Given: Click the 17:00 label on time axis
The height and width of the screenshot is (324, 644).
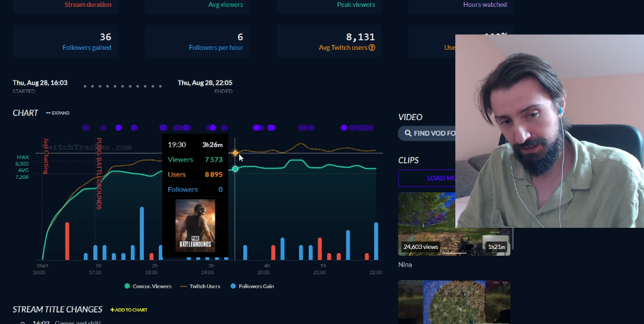Looking at the screenshot, I should [95, 272].
